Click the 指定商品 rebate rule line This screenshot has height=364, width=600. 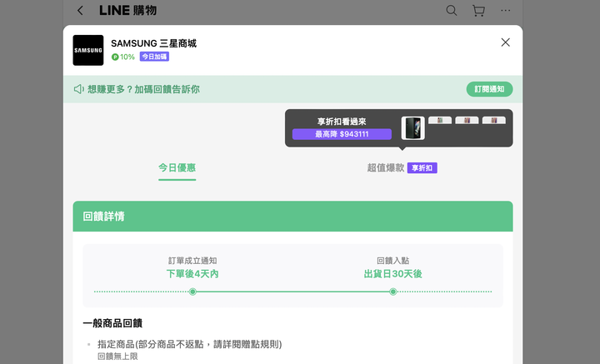click(190, 344)
